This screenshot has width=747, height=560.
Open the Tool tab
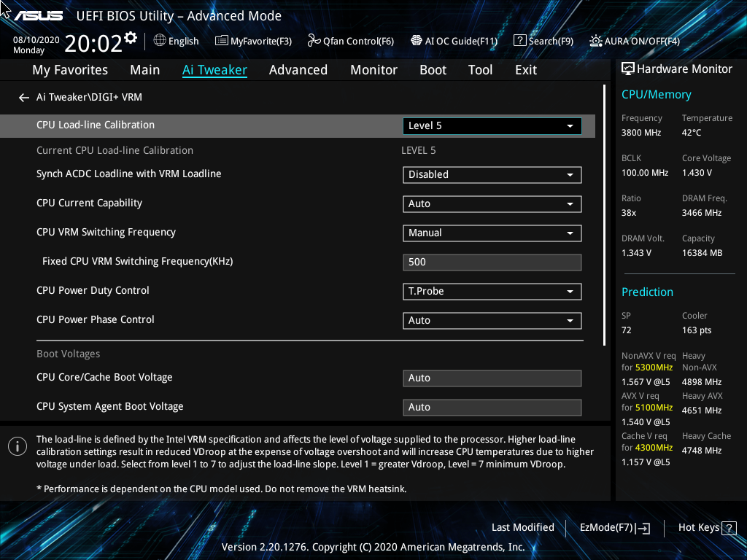point(480,70)
